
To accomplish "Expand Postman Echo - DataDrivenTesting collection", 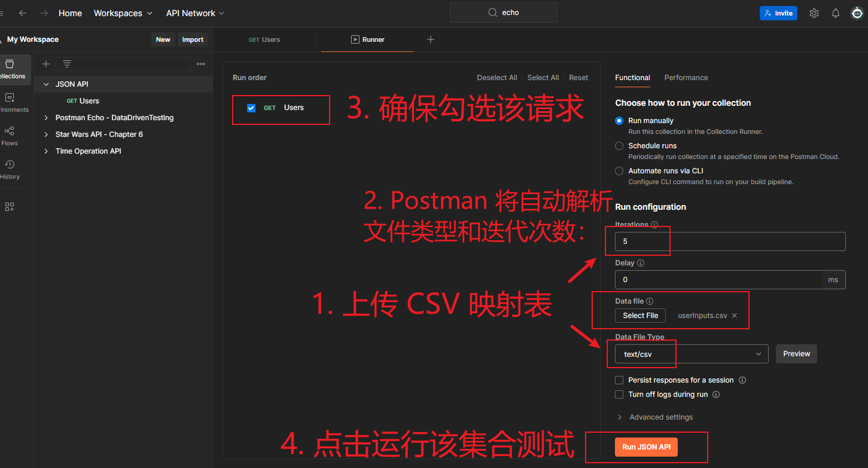I will [46, 118].
